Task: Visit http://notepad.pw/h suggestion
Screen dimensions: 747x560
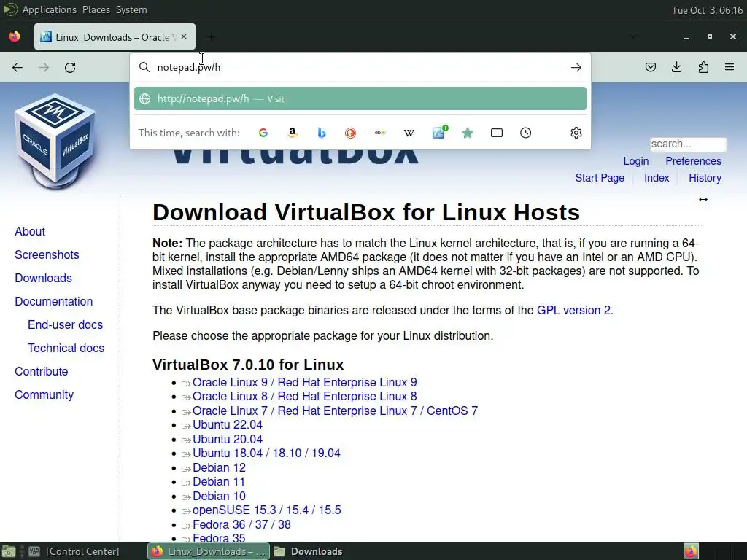Action: [x=360, y=98]
